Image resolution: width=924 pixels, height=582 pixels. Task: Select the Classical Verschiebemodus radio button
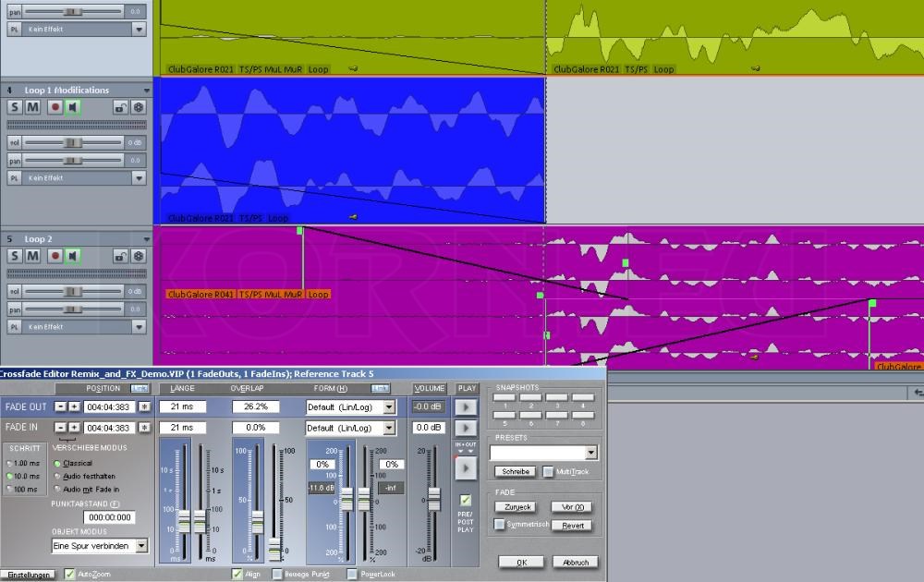click(56, 463)
